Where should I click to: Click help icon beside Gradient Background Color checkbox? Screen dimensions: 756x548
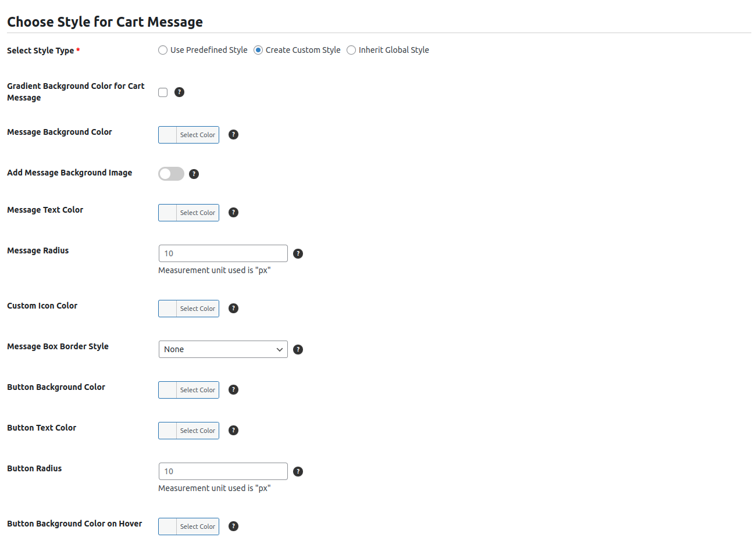pos(179,92)
